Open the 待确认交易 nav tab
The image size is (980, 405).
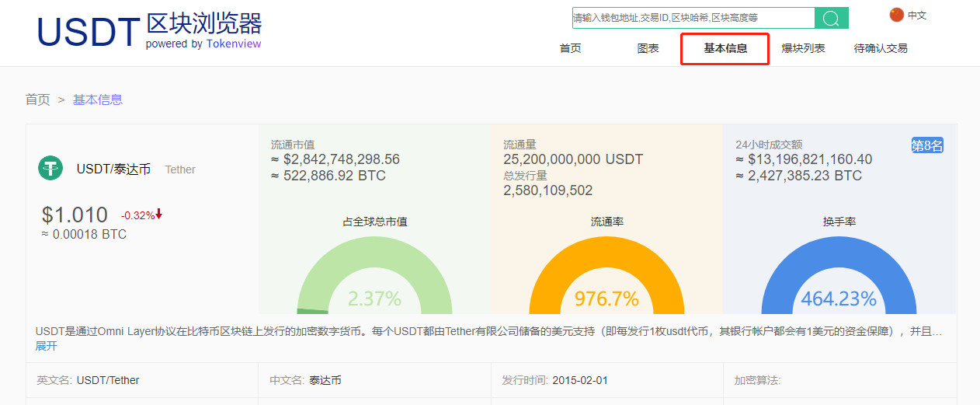tap(881, 48)
